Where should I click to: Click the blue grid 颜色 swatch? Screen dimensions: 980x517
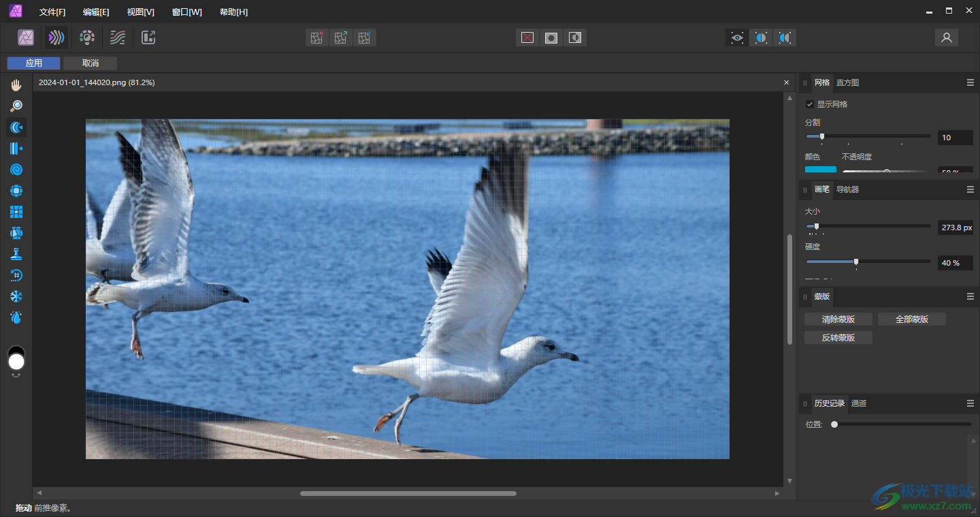(x=820, y=170)
